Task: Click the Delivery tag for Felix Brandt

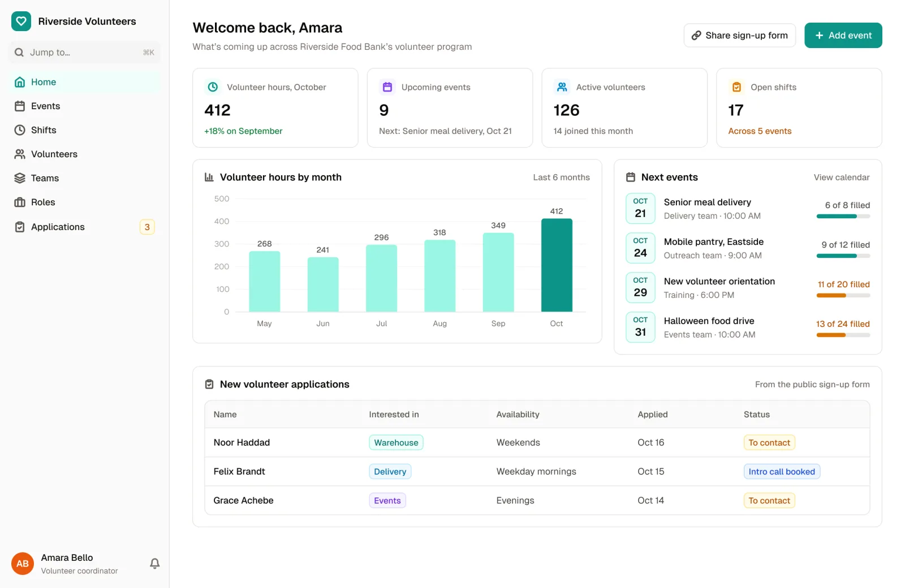Action: (390, 472)
